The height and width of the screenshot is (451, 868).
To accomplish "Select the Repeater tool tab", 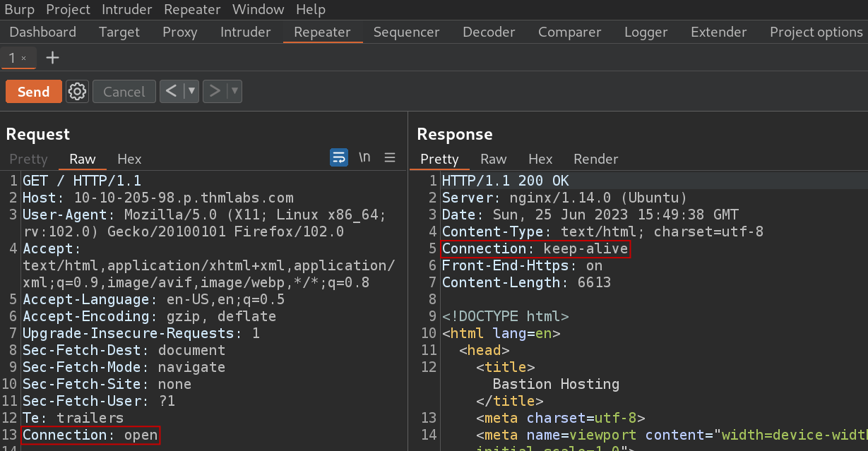I will click(323, 32).
